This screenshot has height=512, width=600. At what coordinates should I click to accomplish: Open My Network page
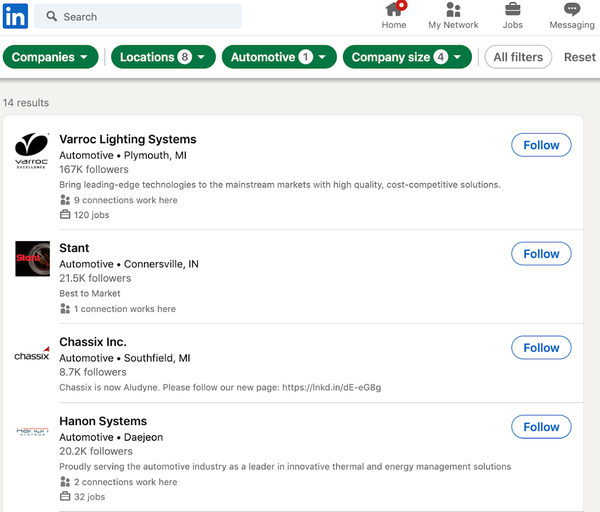tap(453, 16)
